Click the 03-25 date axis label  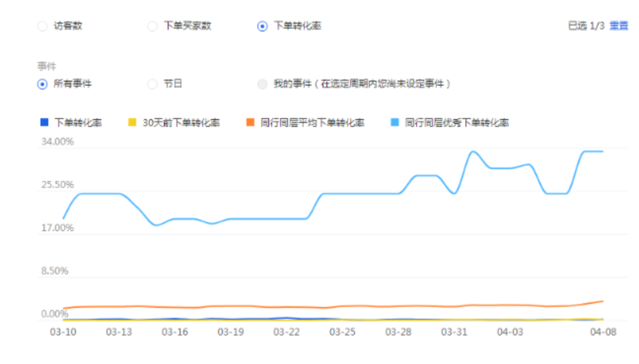click(342, 332)
